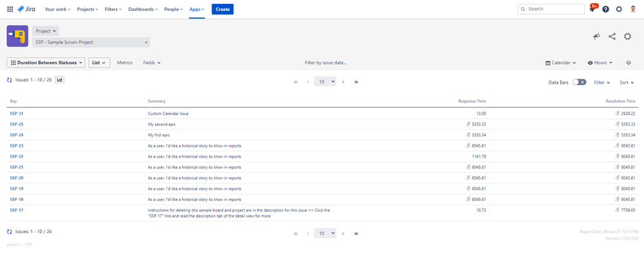Click the Response Time column header
The height and width of the screenshot is (253, 644).
pyautogui.click(x=472, y=101)
